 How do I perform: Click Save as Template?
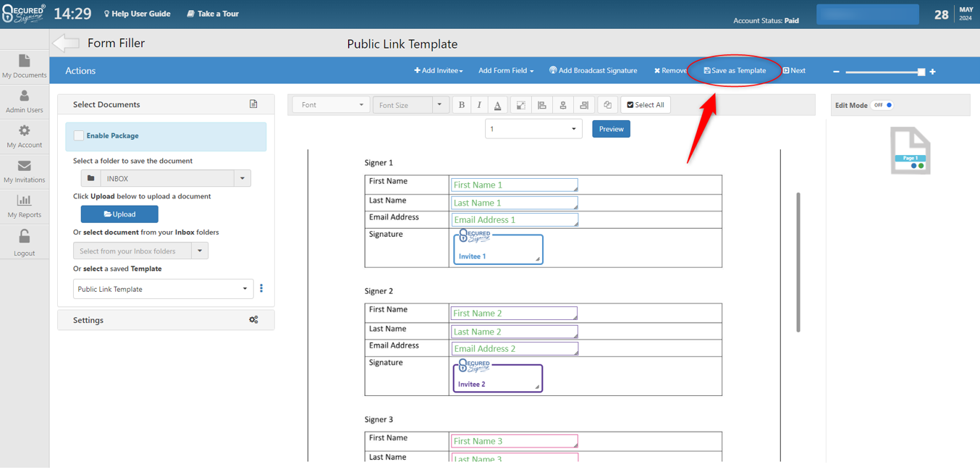(x=735, y=71)
